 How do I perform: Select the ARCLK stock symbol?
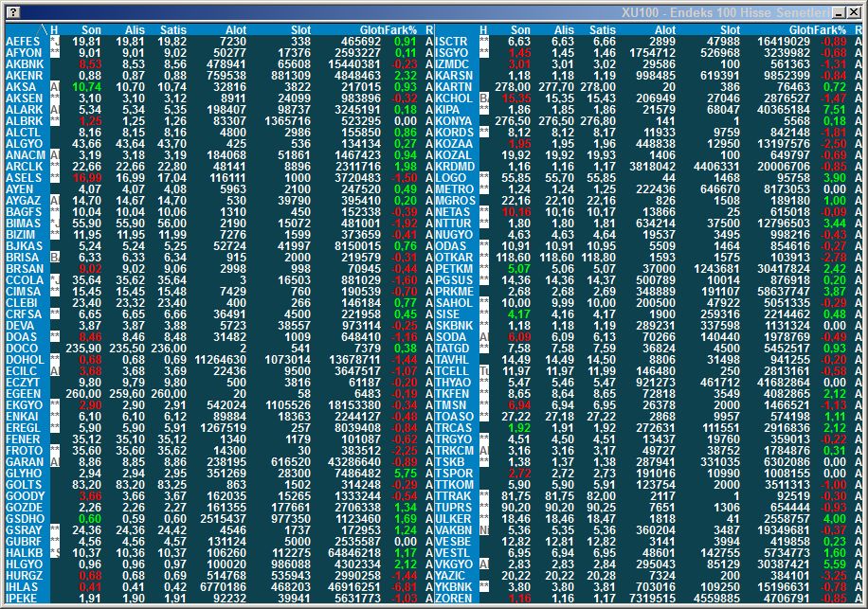click(x=25, y=167)
